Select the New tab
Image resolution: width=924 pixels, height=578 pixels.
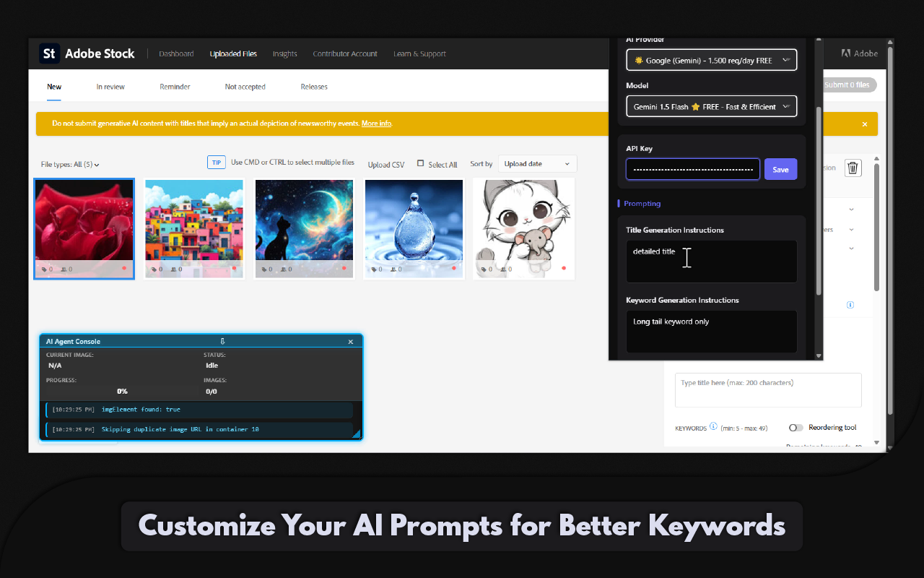(x=54, y=87)
